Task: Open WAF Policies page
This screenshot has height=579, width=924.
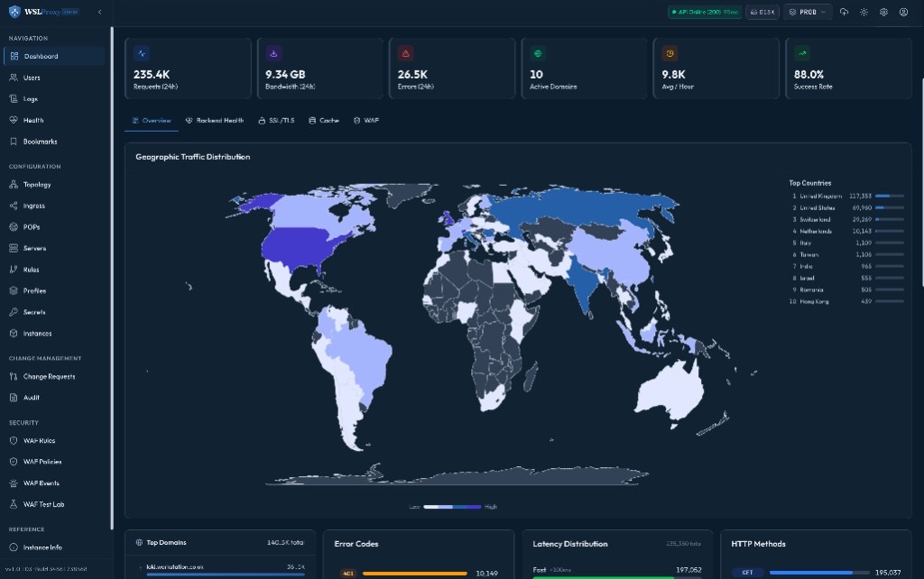Action: pos(54,461)
